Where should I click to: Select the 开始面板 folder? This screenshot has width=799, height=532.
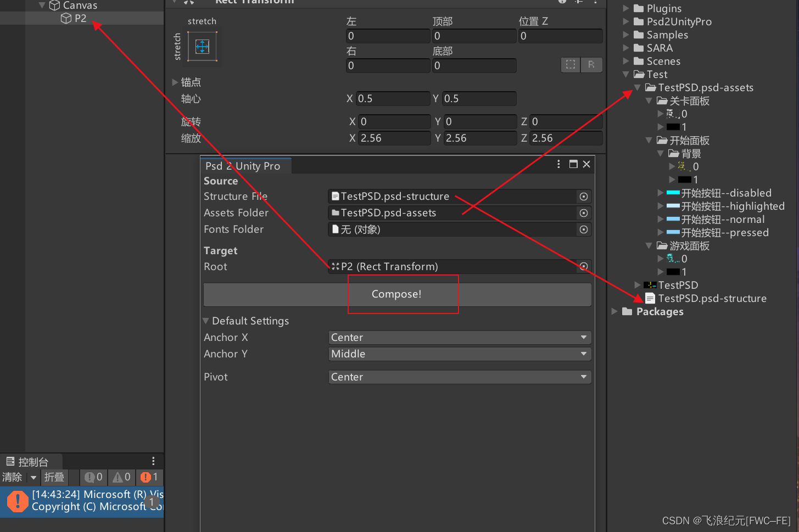click(689, 141)
